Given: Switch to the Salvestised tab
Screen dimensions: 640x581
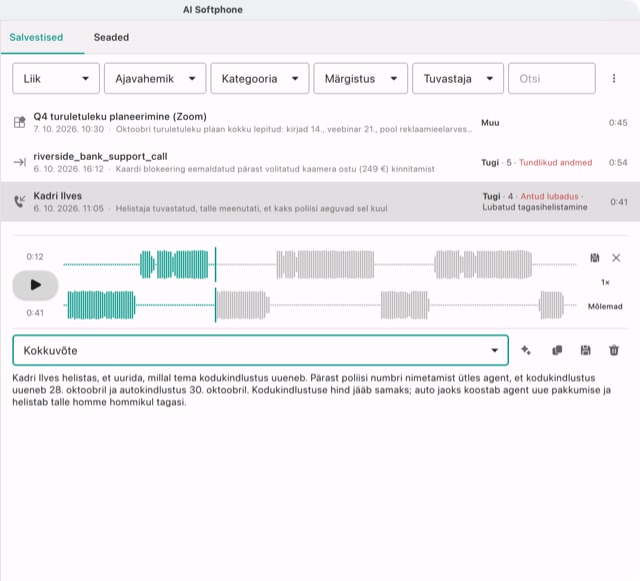Looking at the screenshot, I should point(36,37).
